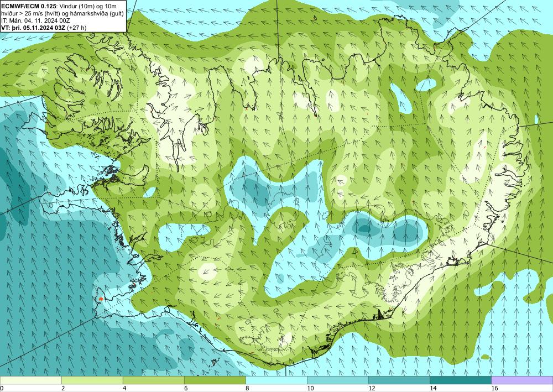Click the legend label "2"

coord(63,388)
